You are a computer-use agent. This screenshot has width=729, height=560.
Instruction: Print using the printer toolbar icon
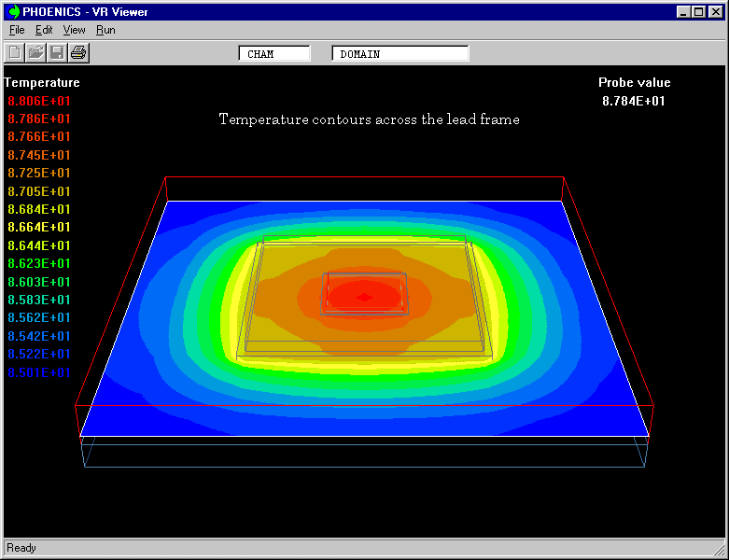click(78, 52)
